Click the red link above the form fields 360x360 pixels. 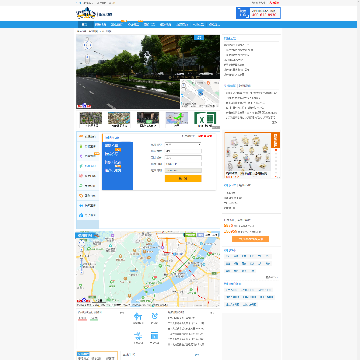coord(205,136)
